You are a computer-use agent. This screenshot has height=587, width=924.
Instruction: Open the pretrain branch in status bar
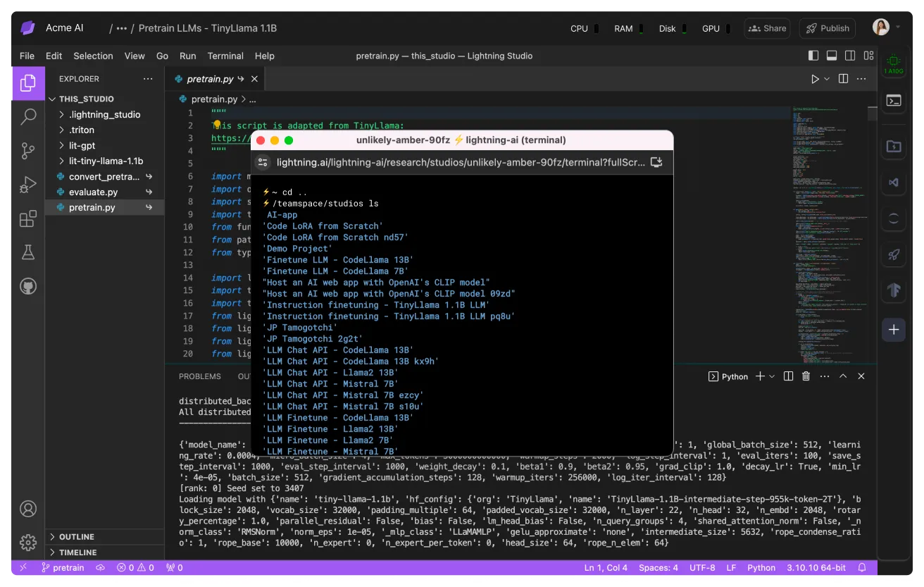pos(63,567)
